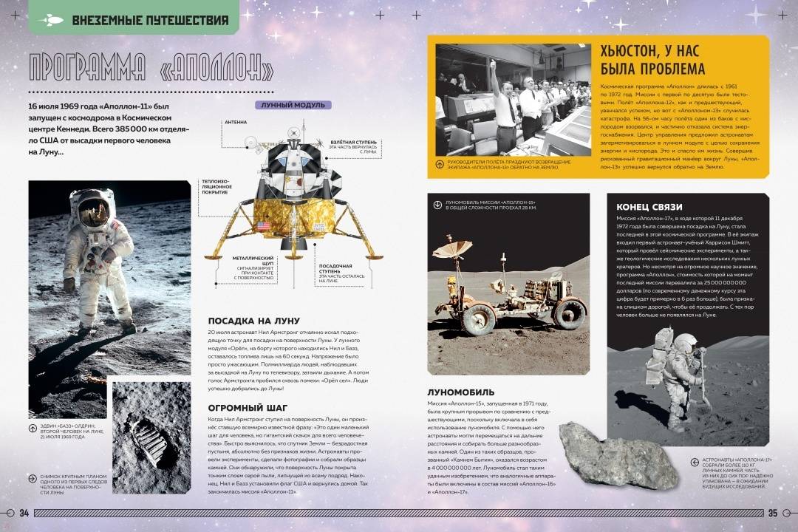This screenshot has height=532, width=798.
Task: Click the paragraph starting «20 июля астронавт Нил Армстронг»
Action: coord(288,360)
